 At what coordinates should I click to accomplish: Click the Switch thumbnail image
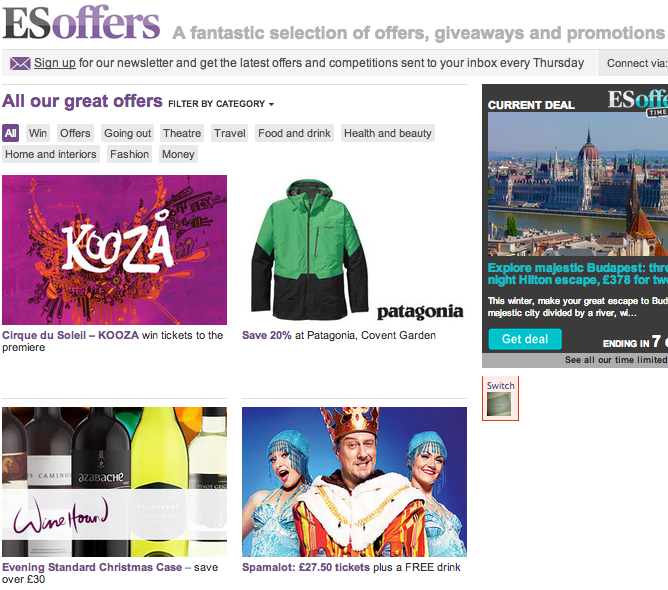[499, 404]
